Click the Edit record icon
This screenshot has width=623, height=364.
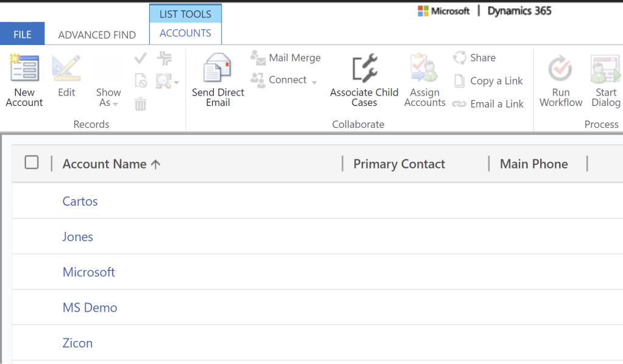coord(66,69)
